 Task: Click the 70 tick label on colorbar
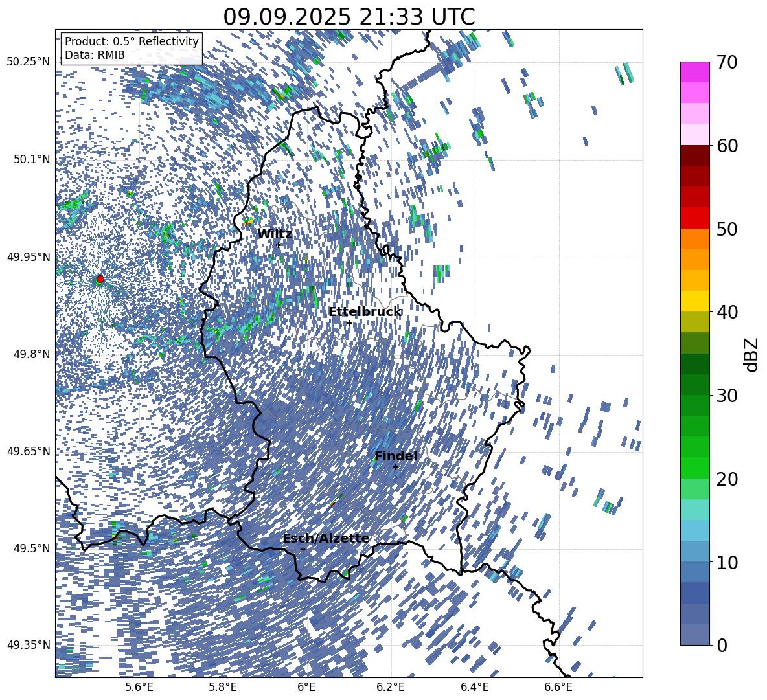pyautogui.click(x=727, y=62)
